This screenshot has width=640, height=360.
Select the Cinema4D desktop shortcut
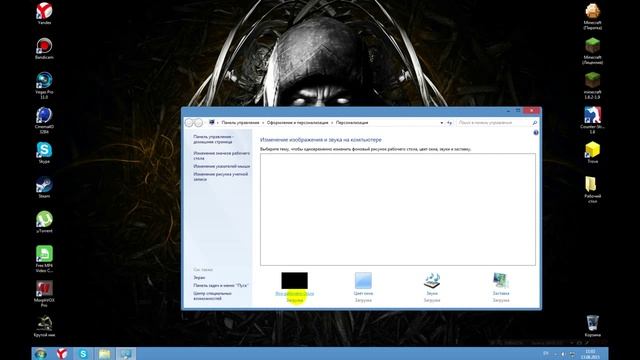(44, 120)
